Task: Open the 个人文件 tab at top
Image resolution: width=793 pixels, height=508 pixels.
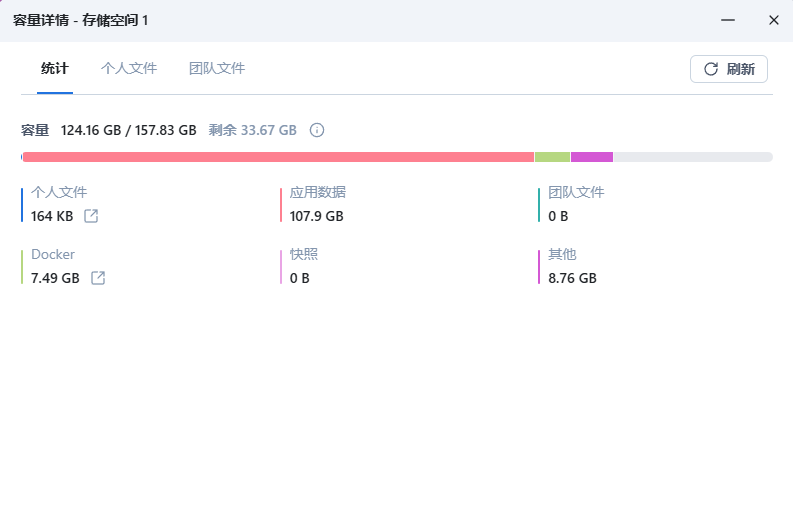Action: click(x=129, y=69)
